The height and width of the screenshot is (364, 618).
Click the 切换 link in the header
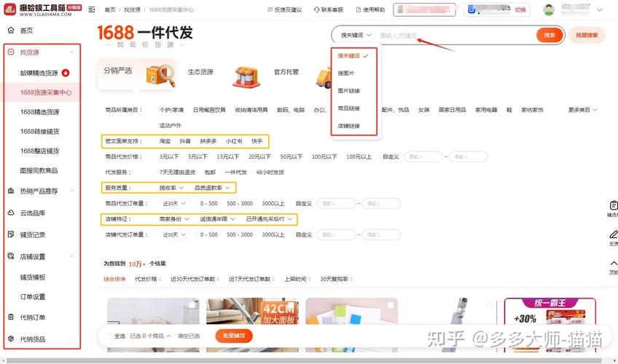[x=520, y=10]
